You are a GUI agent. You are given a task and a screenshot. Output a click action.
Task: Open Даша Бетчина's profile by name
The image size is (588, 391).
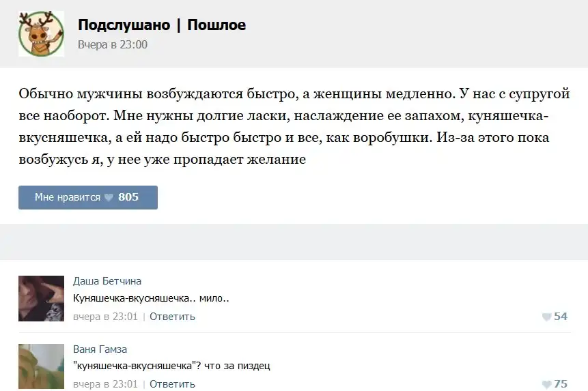[x=107, y=281]
